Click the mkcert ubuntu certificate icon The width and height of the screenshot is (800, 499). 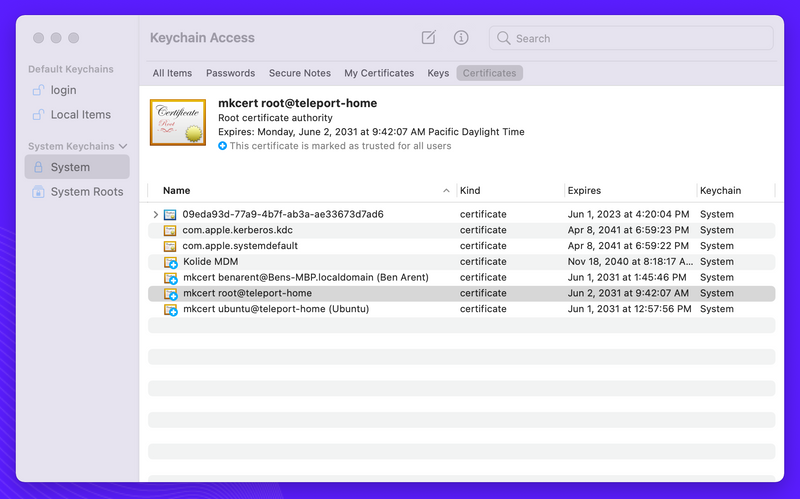click(170, 310)
